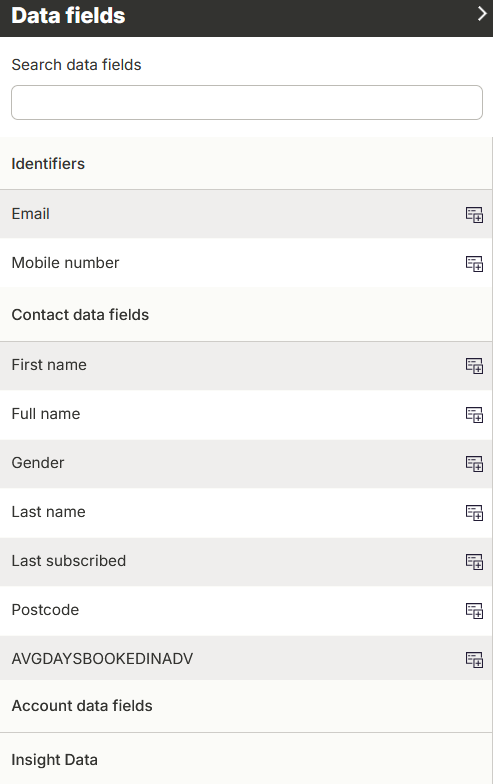Viewport: 493px width, 784px height.
Task: Expand the Insight Data section
Action: tap(246, 759)
